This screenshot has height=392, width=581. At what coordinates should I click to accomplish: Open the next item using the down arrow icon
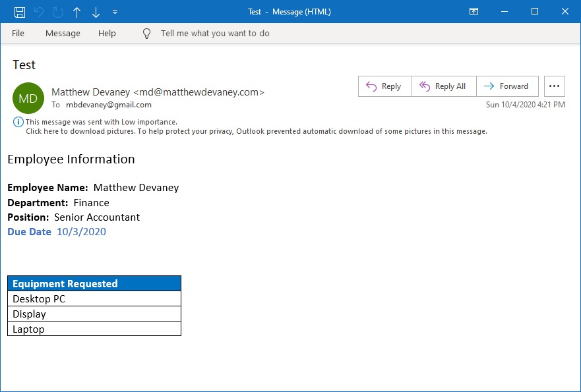(94, 11)
